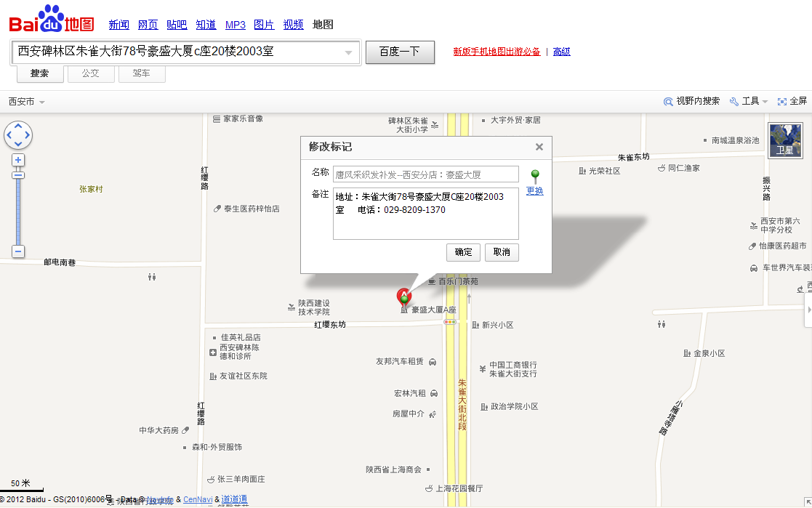
Task: Open the 新闻 menu item
Action: coord(118,24)
